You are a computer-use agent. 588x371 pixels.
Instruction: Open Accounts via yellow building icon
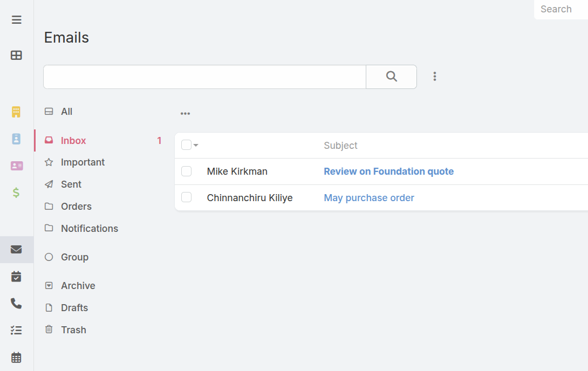[16, 112]
